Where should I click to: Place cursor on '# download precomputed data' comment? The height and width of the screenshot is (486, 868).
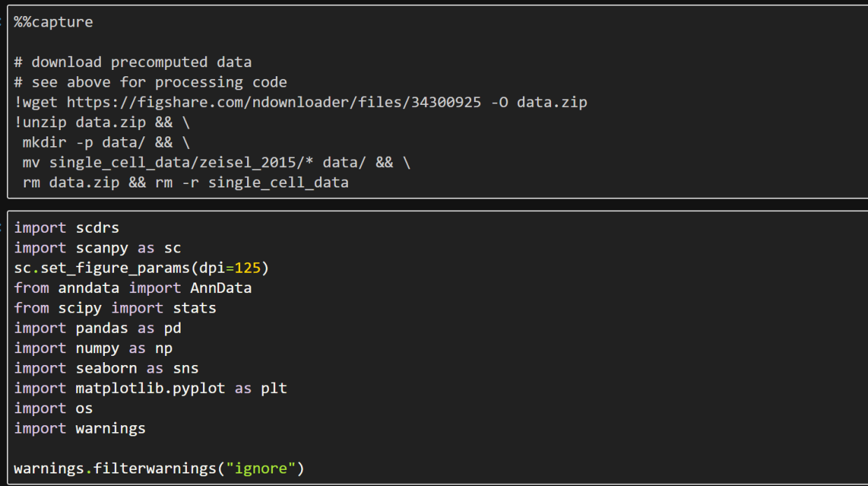(x=132, y=62)
